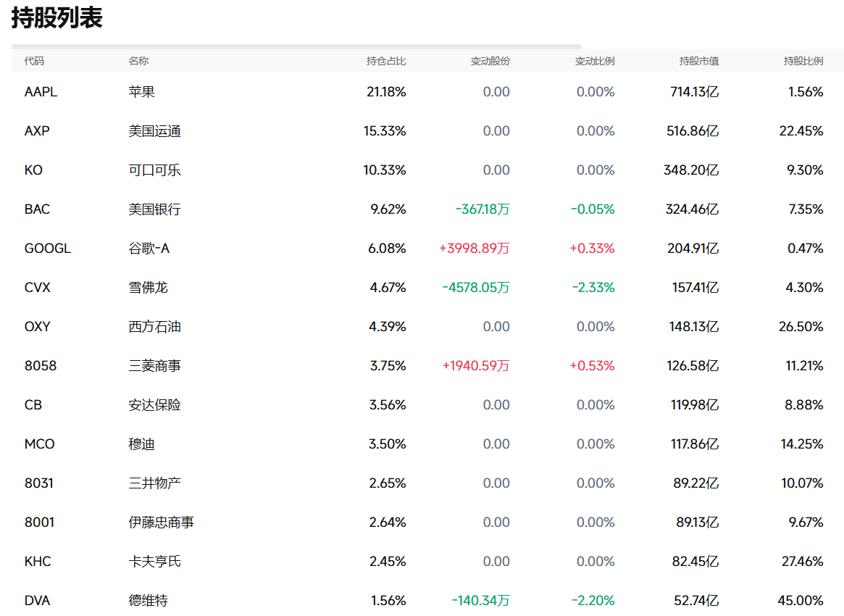Click the 21.18% position ratio cell
The height and width of the screenshot is (616, 844).
point(386,92)
